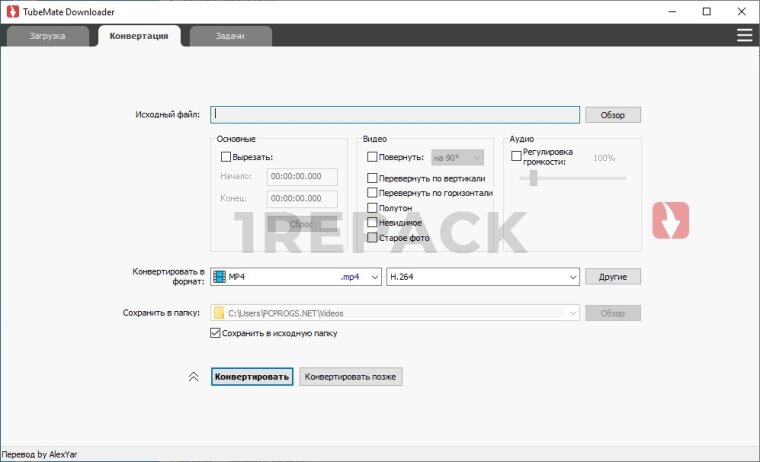
Task: Click the collapse double-chevron icon
Action: [194, 377]
